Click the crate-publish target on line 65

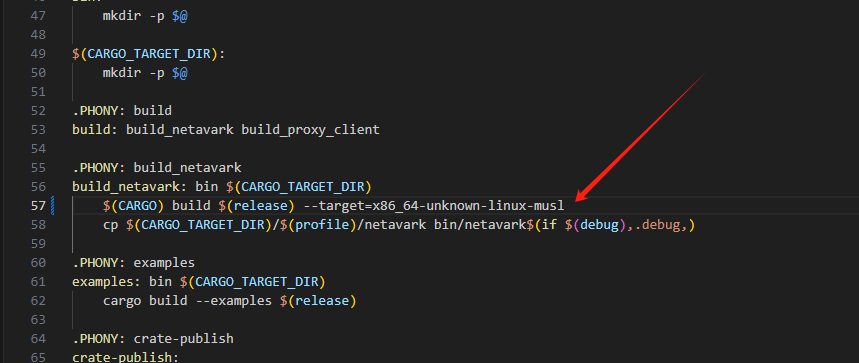coord(122,358)
